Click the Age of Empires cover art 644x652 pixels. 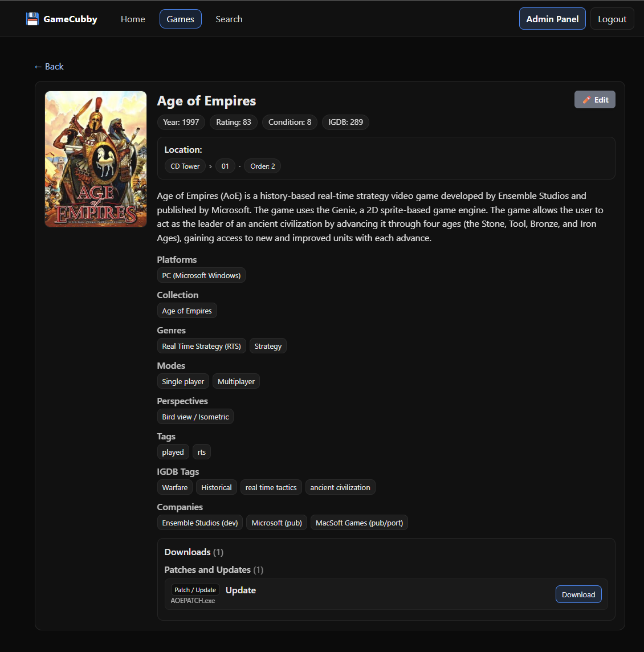click(x=95, y=158)
